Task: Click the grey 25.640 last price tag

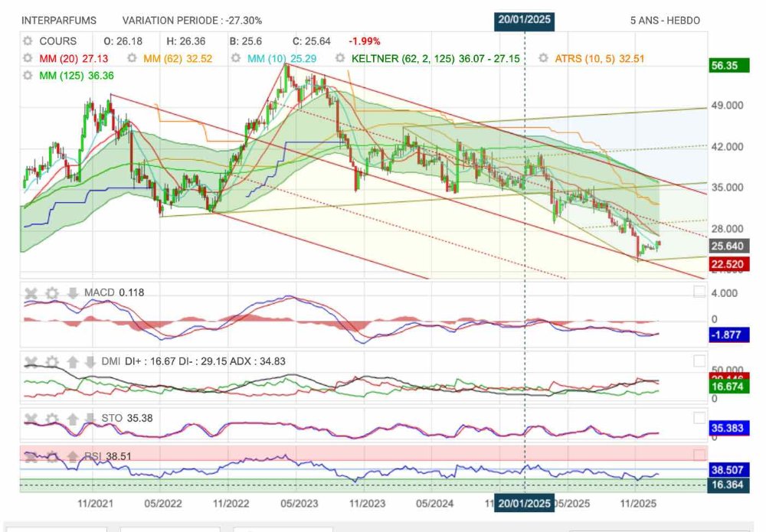Action: click(x=729, y=246)
